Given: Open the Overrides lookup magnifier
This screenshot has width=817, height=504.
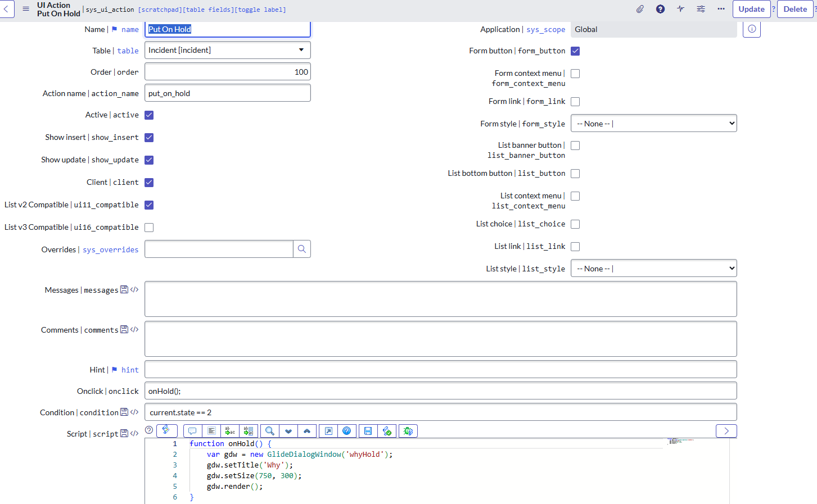Looking at the screenshot, I should pyautogui.click(x=302, y=249).
